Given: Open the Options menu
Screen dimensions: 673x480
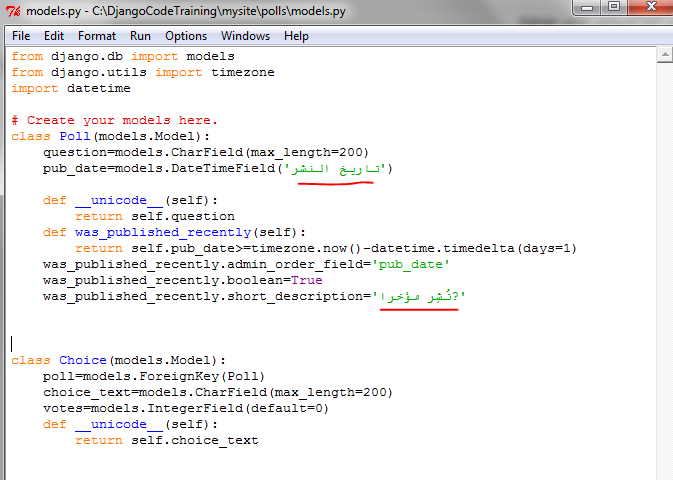Looking at the screenshot, I should pyautogui.click(x=186, y=36).
